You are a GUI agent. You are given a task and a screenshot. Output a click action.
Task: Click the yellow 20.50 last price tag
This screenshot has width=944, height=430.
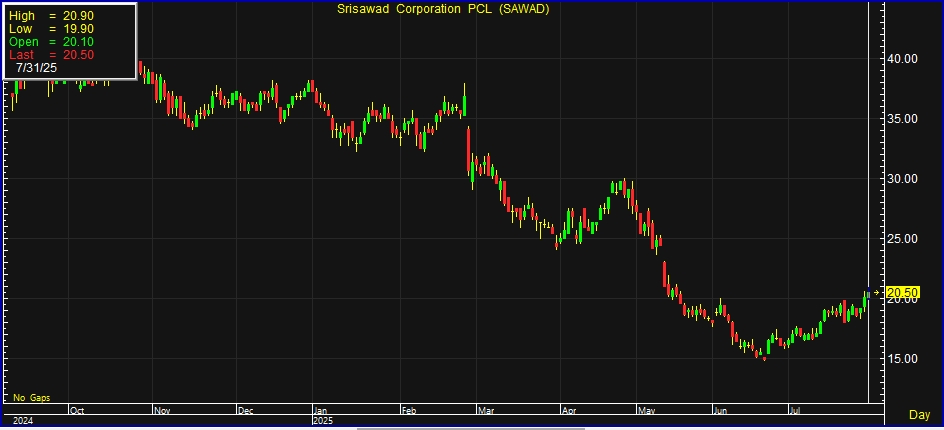[x=902, y=293]
